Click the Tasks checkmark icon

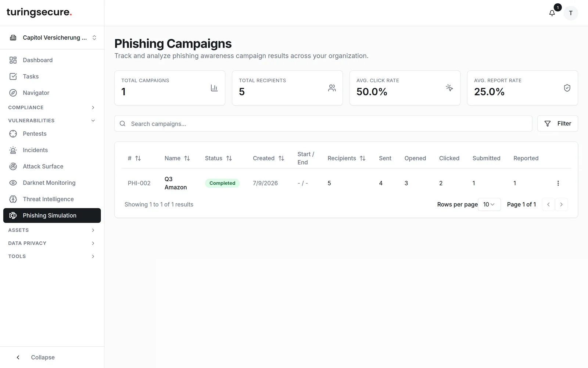(x=13, y=77)
